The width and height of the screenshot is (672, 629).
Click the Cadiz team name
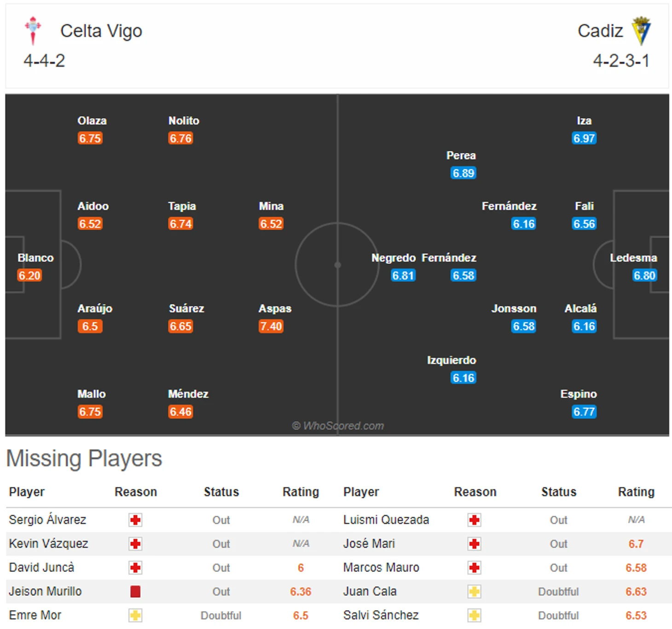point(600,31)
